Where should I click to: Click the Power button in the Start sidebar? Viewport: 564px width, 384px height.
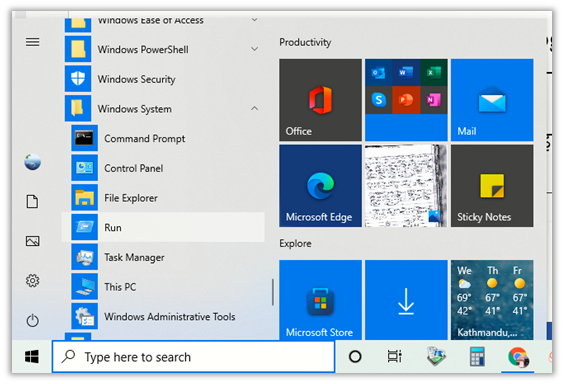[32, 320]
